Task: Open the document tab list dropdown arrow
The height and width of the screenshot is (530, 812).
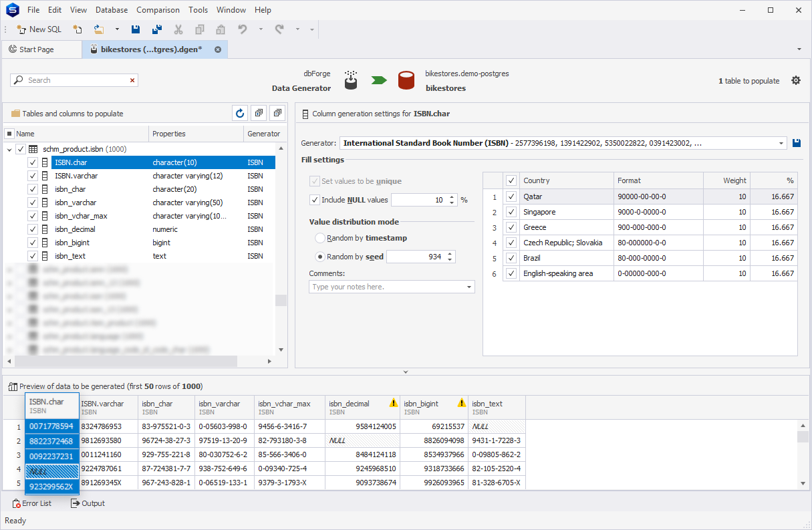Action: [799, 49]
